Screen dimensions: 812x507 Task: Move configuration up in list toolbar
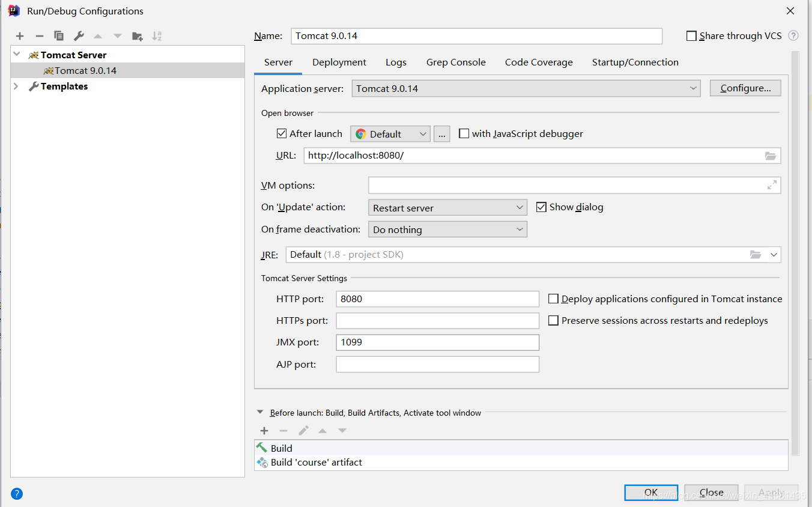[x=98, y=36]
